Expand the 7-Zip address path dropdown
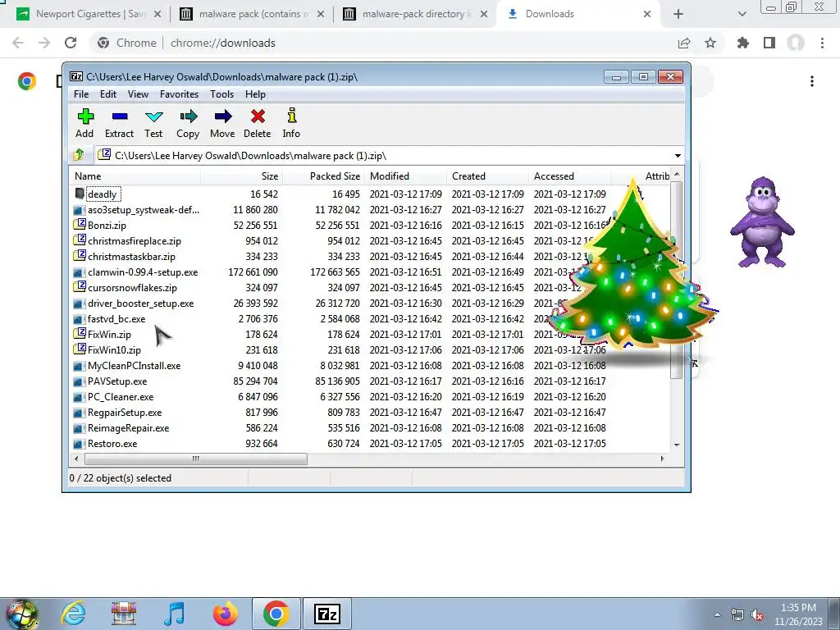 [678, 156]
